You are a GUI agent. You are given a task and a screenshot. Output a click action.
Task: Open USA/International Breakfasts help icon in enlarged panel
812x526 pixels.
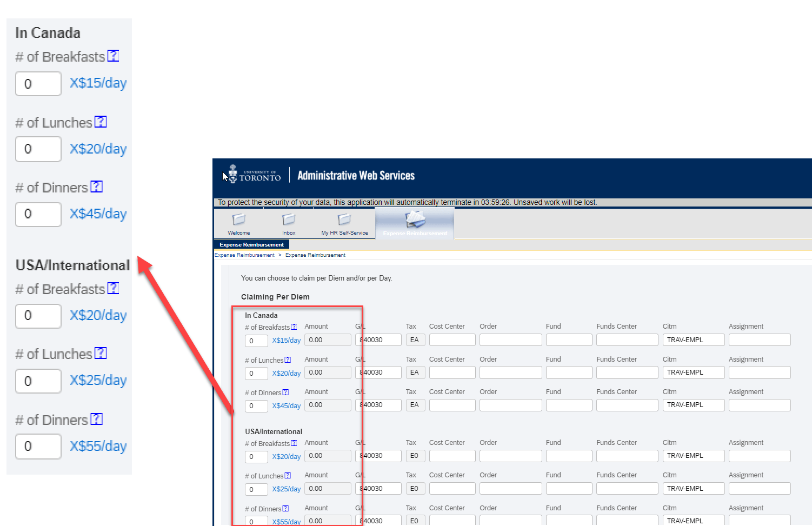click(x=113, y=288)
